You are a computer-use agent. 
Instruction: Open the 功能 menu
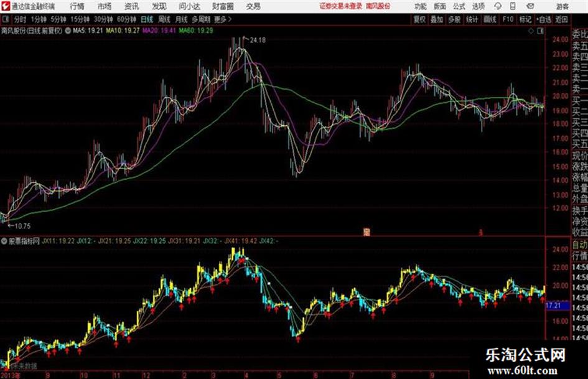(x=421, y=6)
